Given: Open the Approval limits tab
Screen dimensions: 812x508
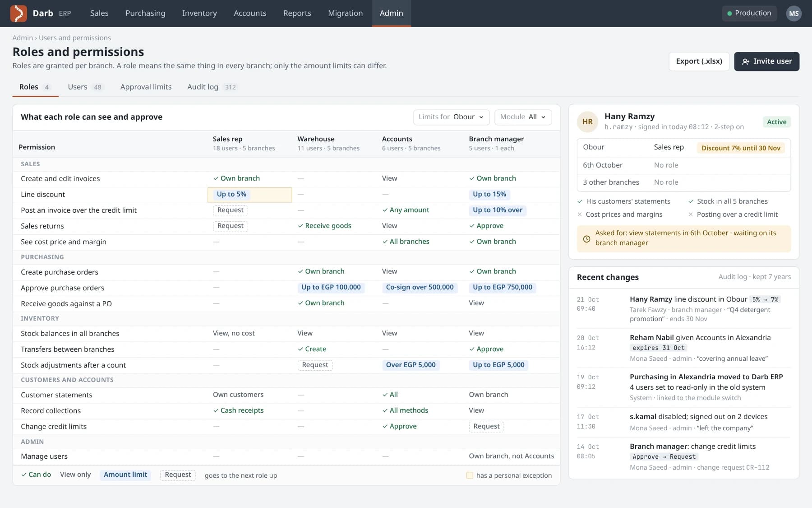Looking at the screenshot, I should (x=146, y=87).
